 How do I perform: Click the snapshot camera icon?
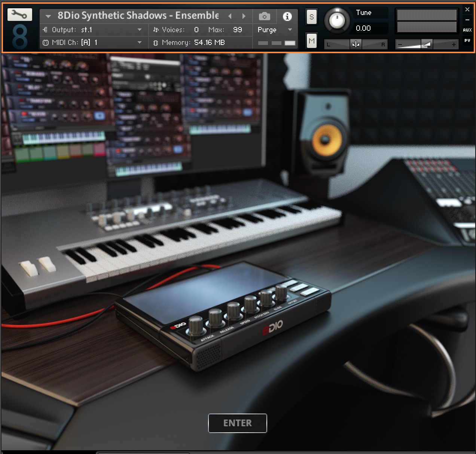[x=265, y=16]
